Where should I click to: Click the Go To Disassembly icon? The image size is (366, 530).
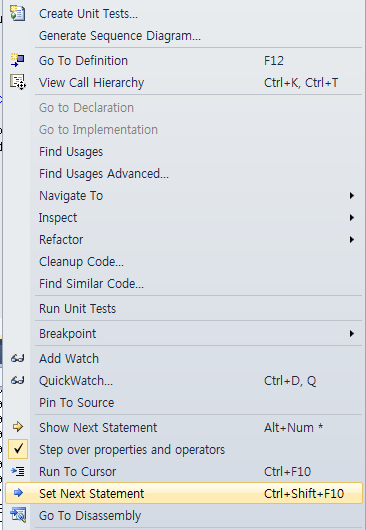pos(18,515)
